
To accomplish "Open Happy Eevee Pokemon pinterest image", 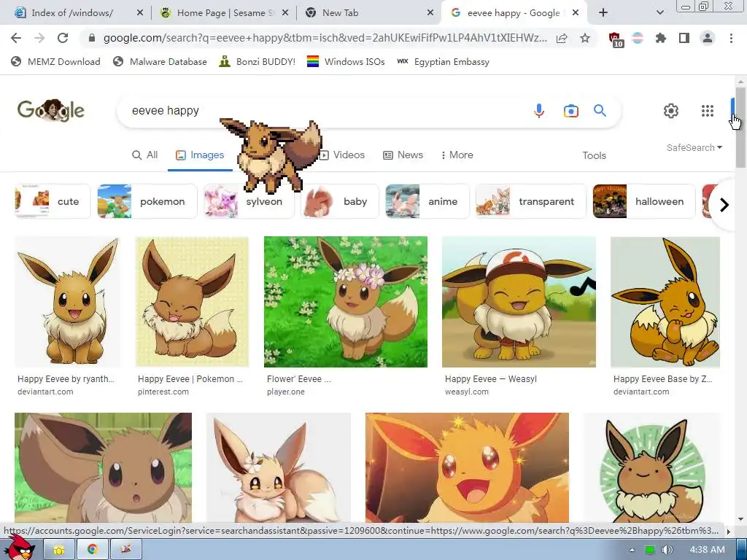I will [192, 302].
